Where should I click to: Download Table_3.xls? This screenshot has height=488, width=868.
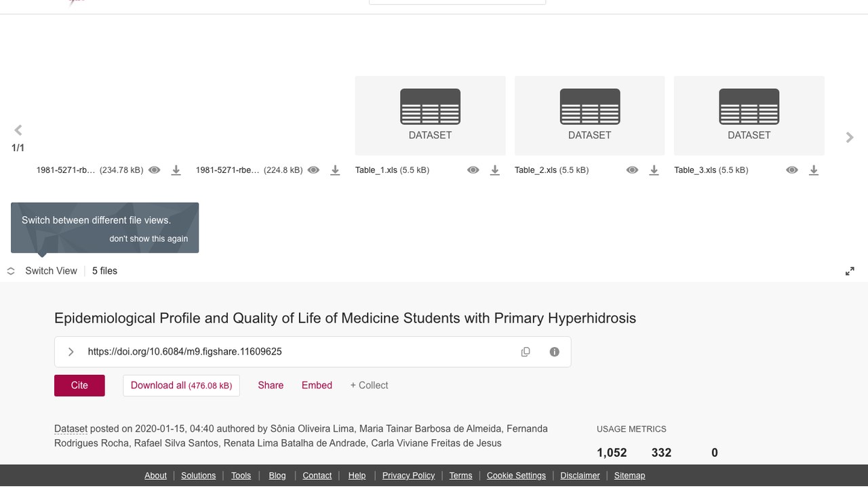click(x=814, y=170)
